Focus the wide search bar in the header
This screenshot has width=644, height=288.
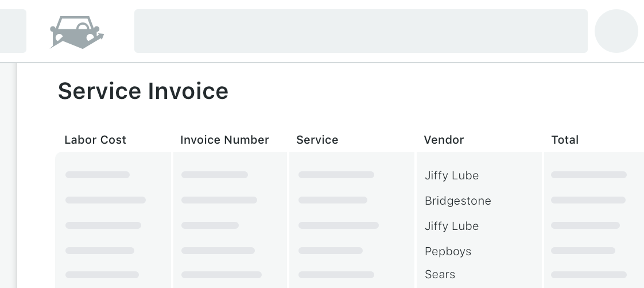point(360,31)
